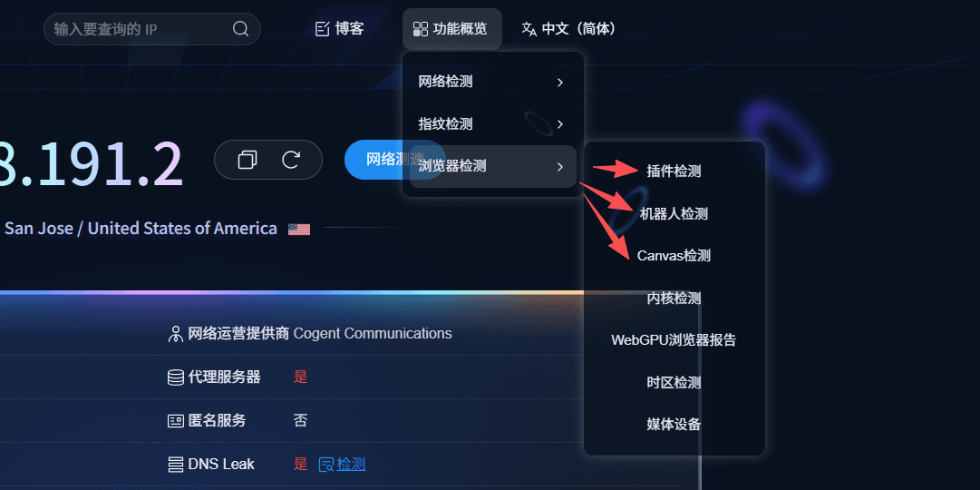Choose 机器人检测 menu entry
Image resolution: width=980 pixels, height=490 pixels.
674,213
